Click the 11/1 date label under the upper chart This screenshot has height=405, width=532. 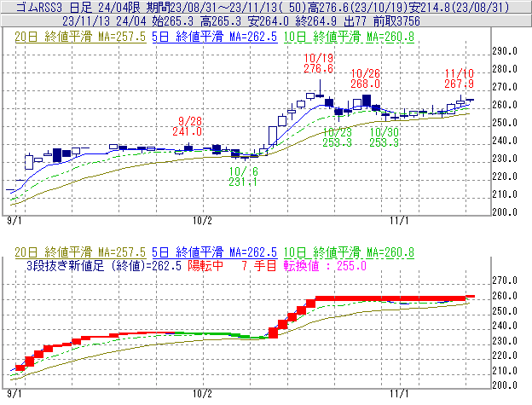[399, 221]
